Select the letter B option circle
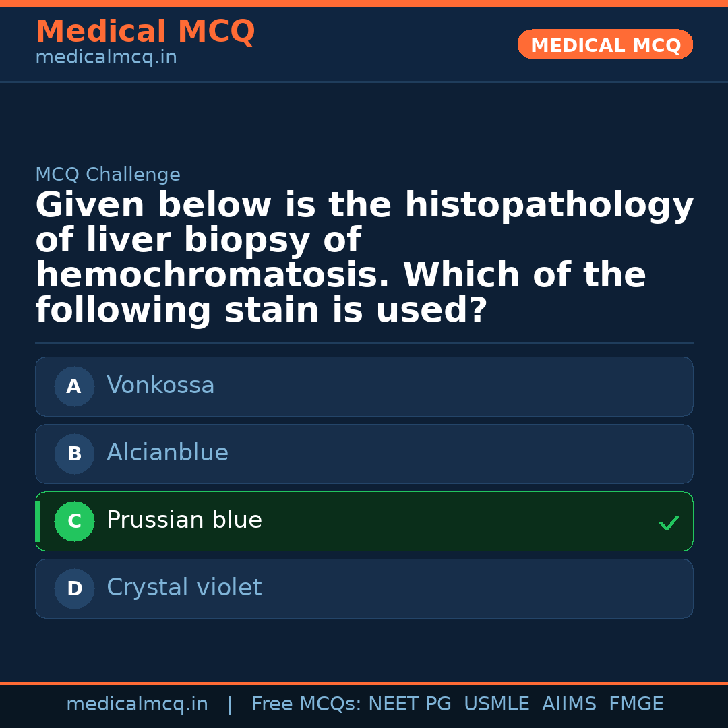The image size is (728, 728). (x=74, y=454)
